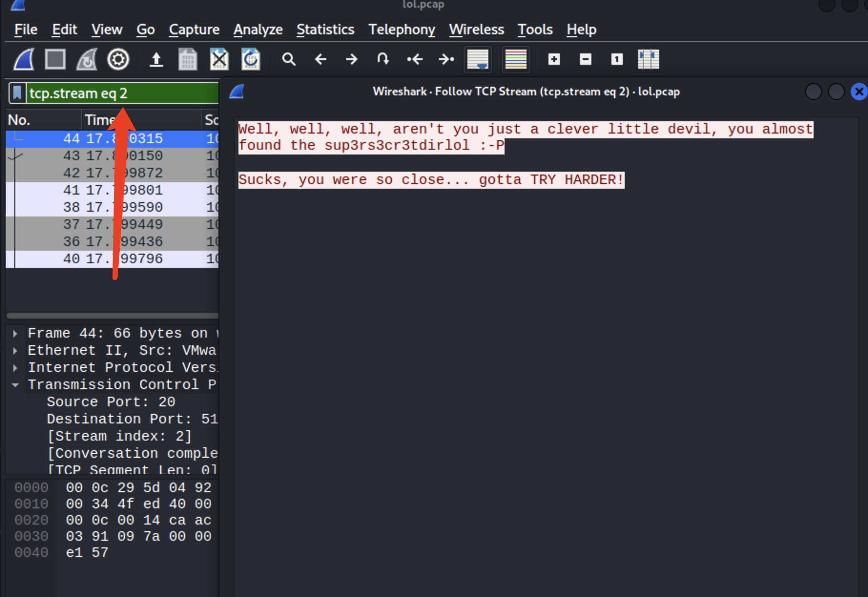This screenshot has width=868, height=597.
Task: Toggle auto-scroll during live capture
Action: (478, 60)
